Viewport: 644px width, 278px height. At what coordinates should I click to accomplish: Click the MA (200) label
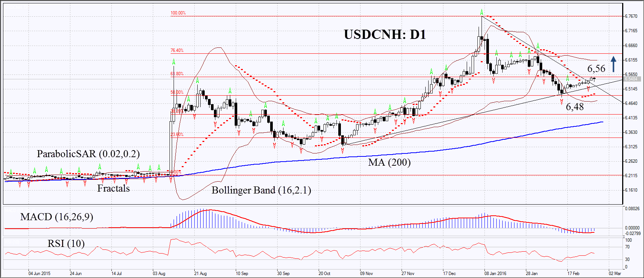[x=389, y=162]
